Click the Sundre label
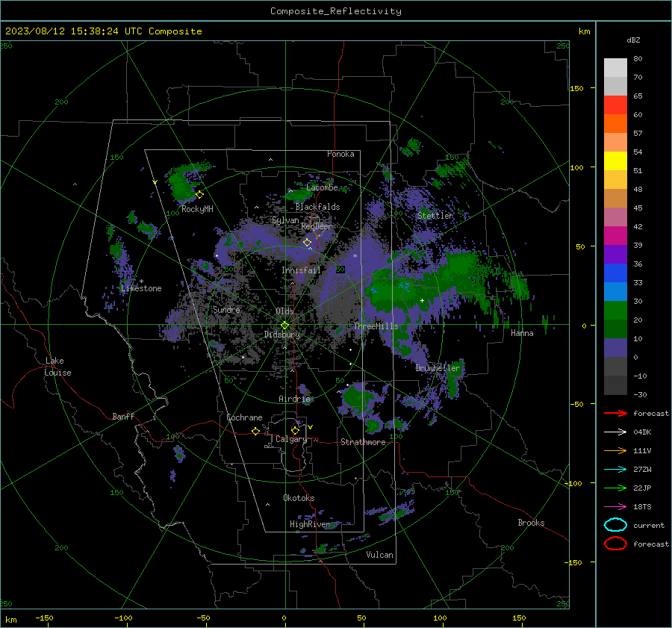This screenshot has width=672, height=628. pos(227,310)
